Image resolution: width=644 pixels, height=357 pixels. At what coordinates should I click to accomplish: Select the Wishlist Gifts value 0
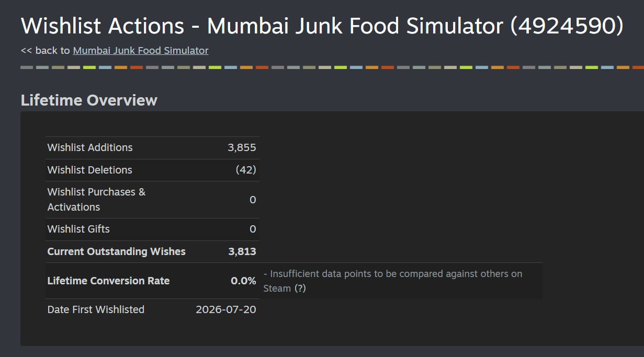click(253, 229)
